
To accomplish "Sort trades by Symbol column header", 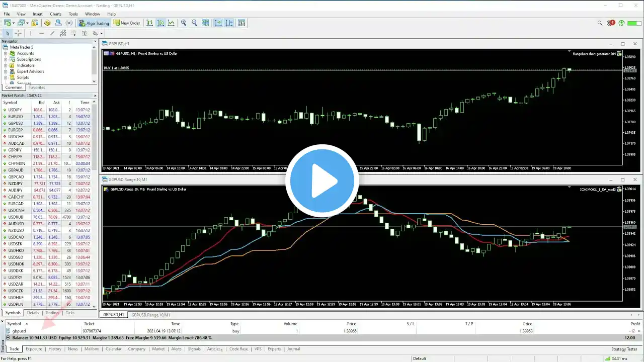I will click(x=14, y=324).
